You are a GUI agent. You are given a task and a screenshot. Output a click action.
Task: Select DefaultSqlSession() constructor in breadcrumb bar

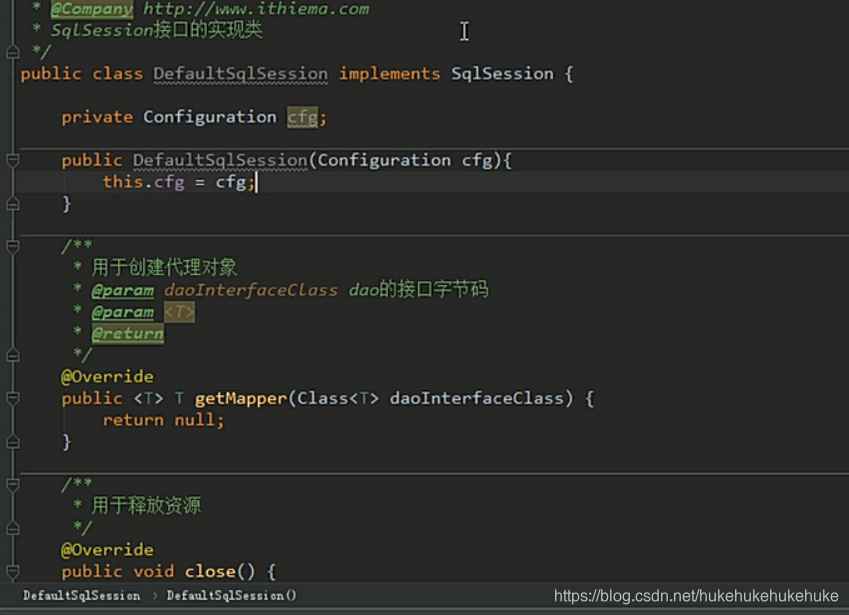pyautogui.click(x=231, y=596)
